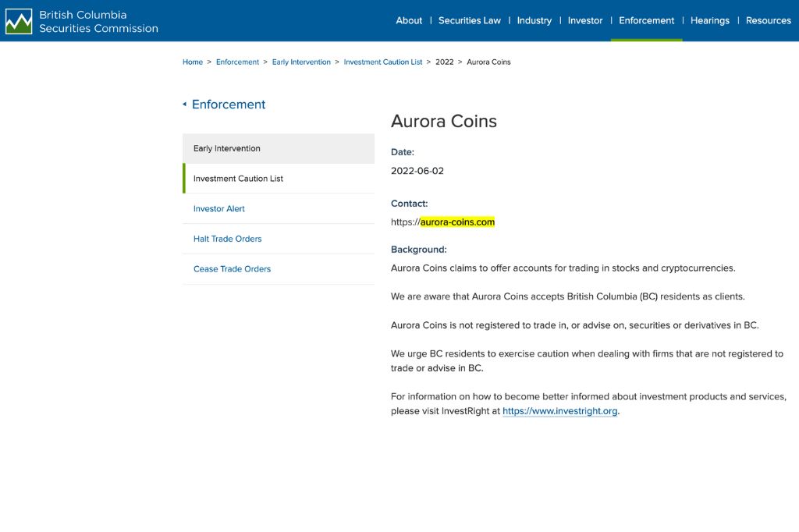Open the Hearings menu
This screenshot has height=532, width=799.
coord(710,21)
